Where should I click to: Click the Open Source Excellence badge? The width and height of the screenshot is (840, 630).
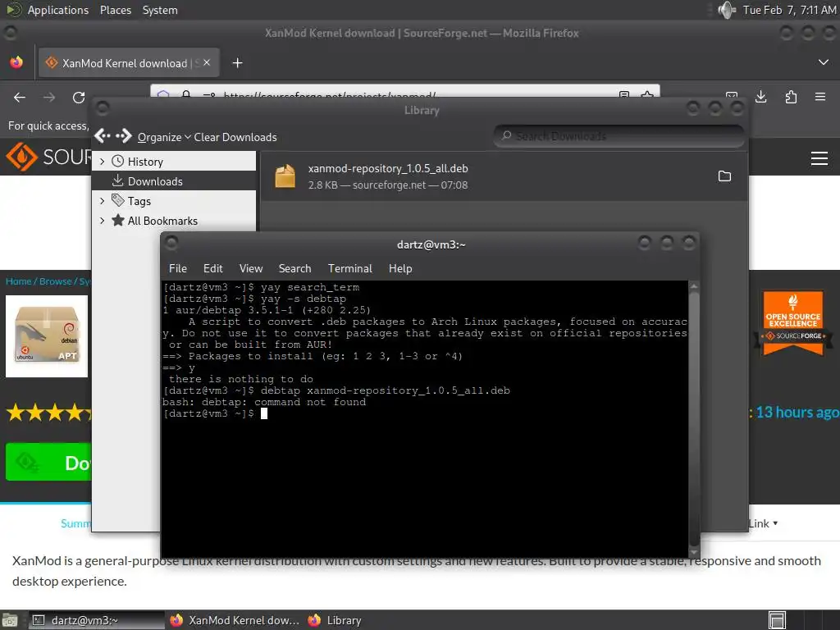pos(793,323)
